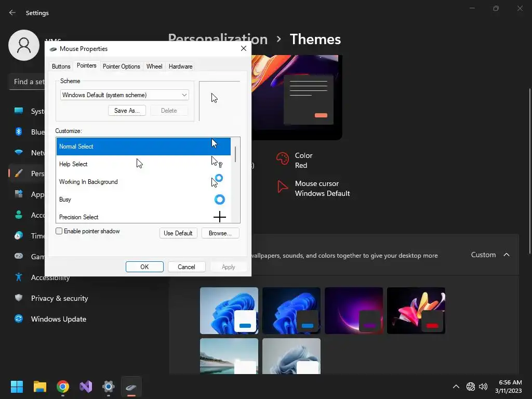The image size is (532, 399).
Task: Click the user account avatar in Settings
Action: (24, 45)
